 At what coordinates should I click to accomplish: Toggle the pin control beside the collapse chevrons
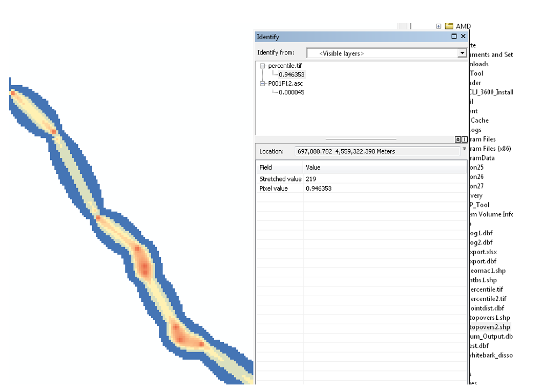(464, 139)
